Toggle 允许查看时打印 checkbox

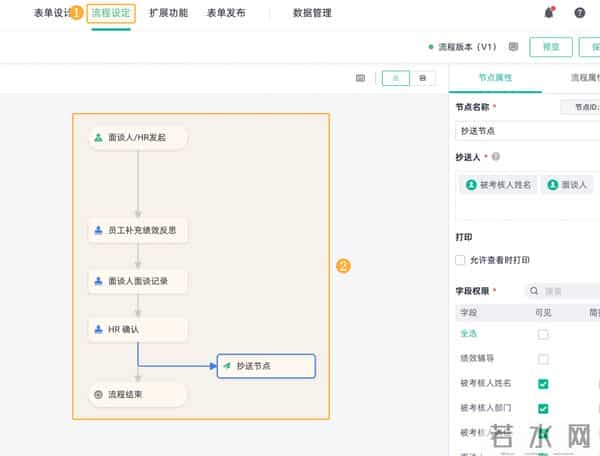pyautogui.click(x=460, y=260)
